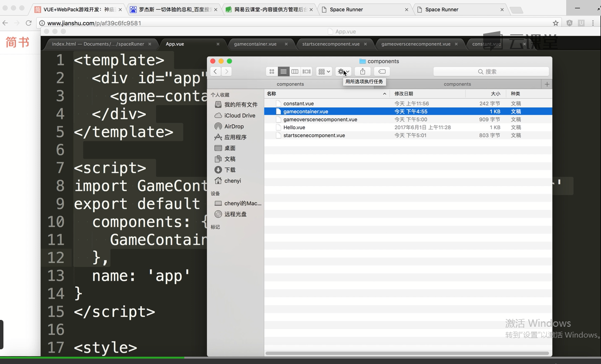The width and height of the screenshot is (601, 364).
Task: Switch to gamecontainer.vue editor tab
Action: point(255,44)
